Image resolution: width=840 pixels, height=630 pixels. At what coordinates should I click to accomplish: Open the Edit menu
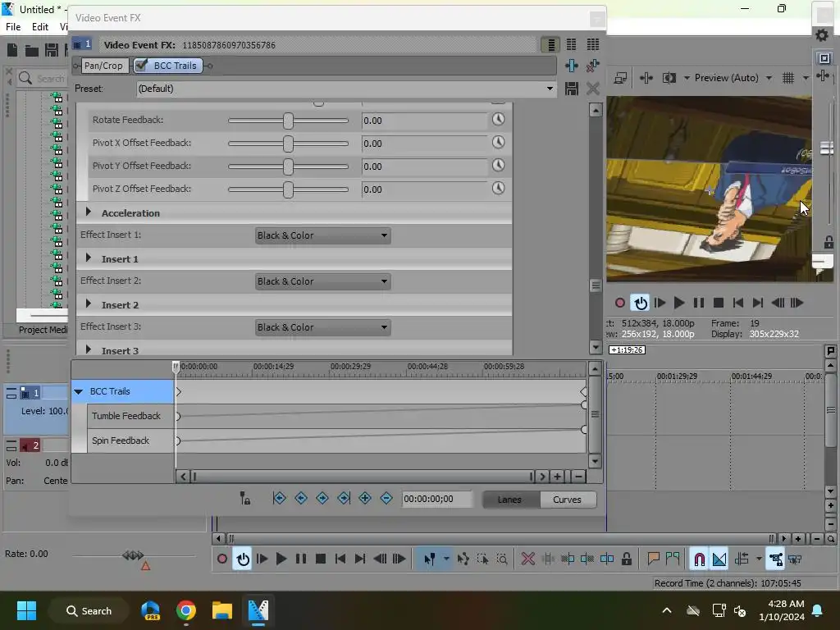(40, 27)
